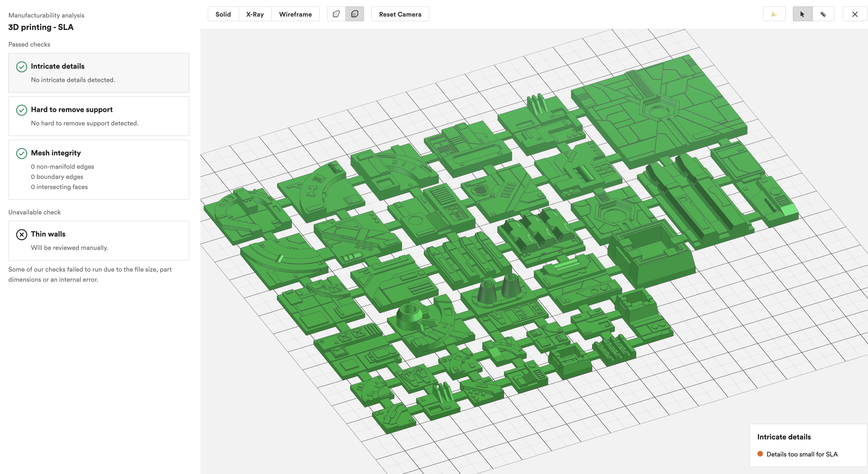Select the Mesh integrity check card
868x474 pixels.
[x=99, y=170]
